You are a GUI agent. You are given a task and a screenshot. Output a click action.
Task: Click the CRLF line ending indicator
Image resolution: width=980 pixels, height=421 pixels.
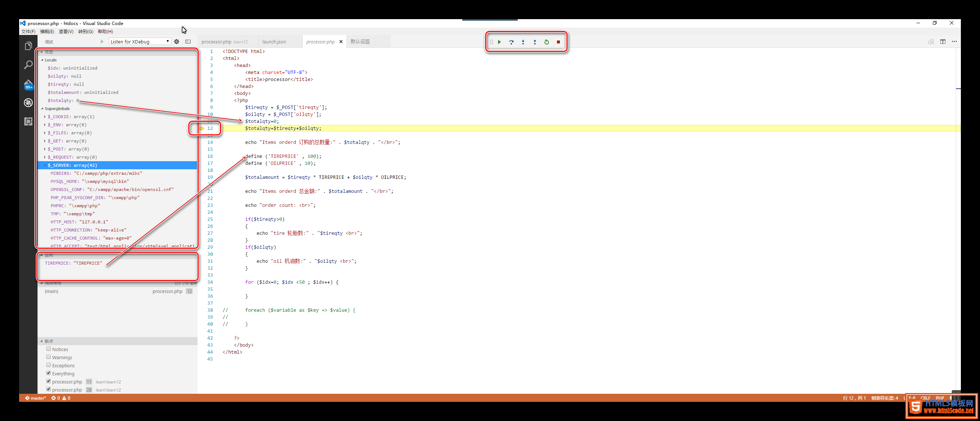[925, 398]
